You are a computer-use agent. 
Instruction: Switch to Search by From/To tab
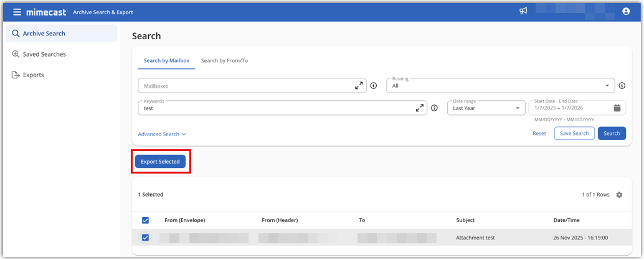tap(224, 60)
